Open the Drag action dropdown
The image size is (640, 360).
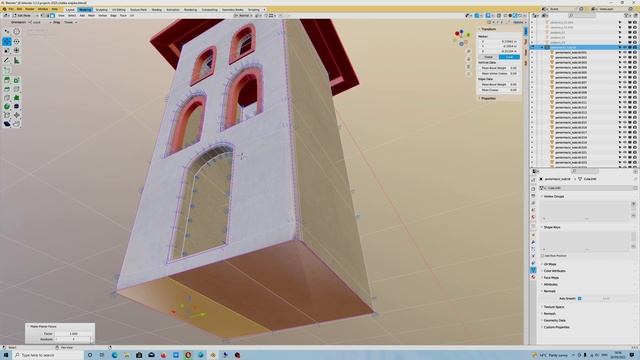point(71,22)
